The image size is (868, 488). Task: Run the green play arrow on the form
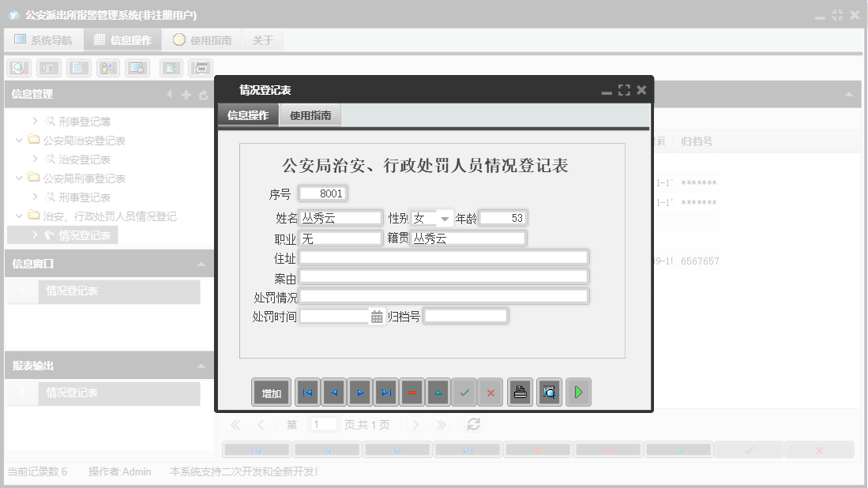(x=578, y=392)
